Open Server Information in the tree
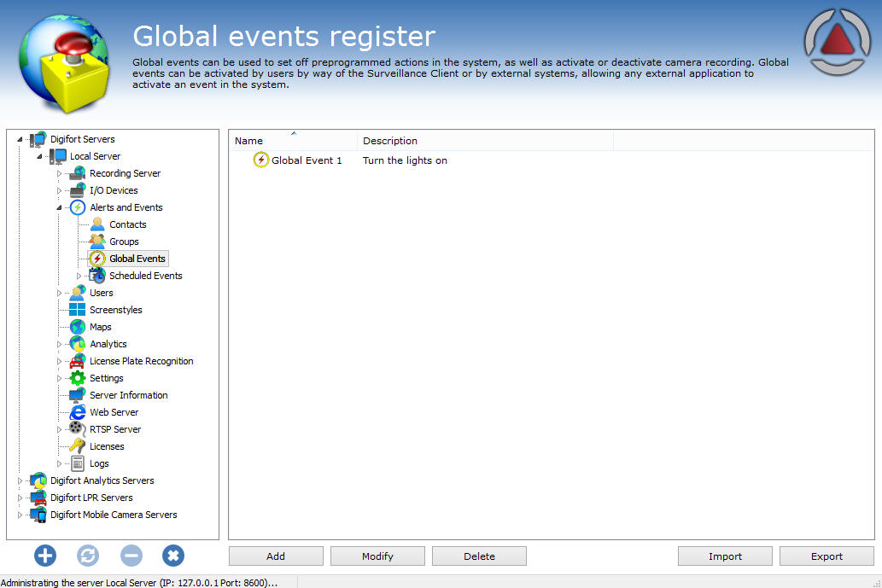Screen dimensions: 882x588 128,395
